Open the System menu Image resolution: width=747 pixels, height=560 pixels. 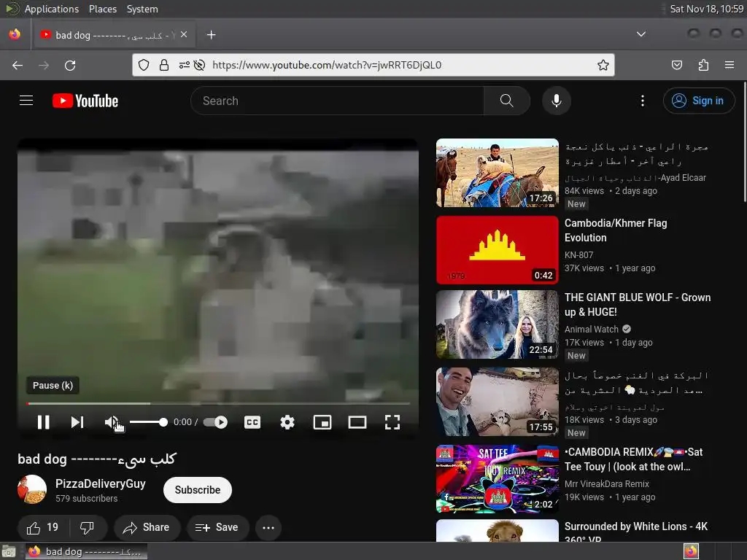click(142, 9)
